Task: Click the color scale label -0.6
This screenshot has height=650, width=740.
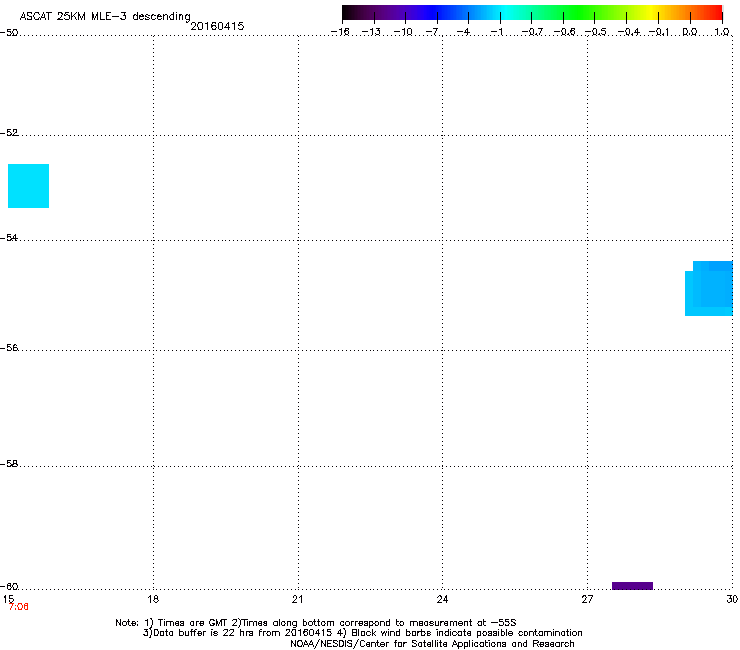Action: pyautogui.click(x=564, y=32)
